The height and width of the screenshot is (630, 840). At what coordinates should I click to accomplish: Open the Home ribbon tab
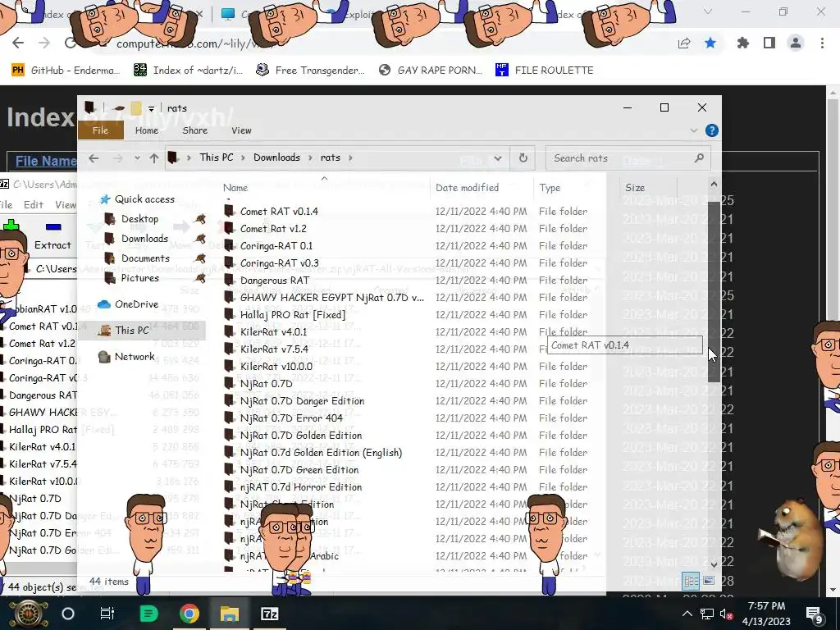[x=147, y=130]
